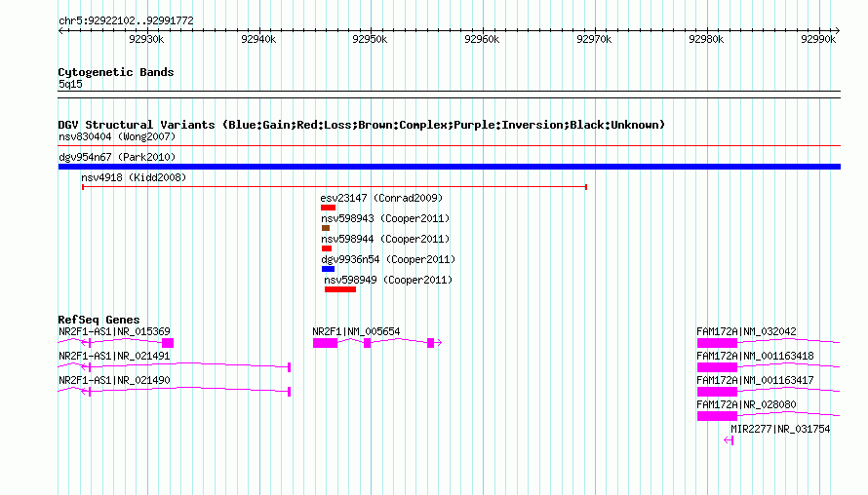Screen dimensions: 868x495
Task: Click the FAM172A NM_001163418 exon block
Action: [x=717, y=367]
